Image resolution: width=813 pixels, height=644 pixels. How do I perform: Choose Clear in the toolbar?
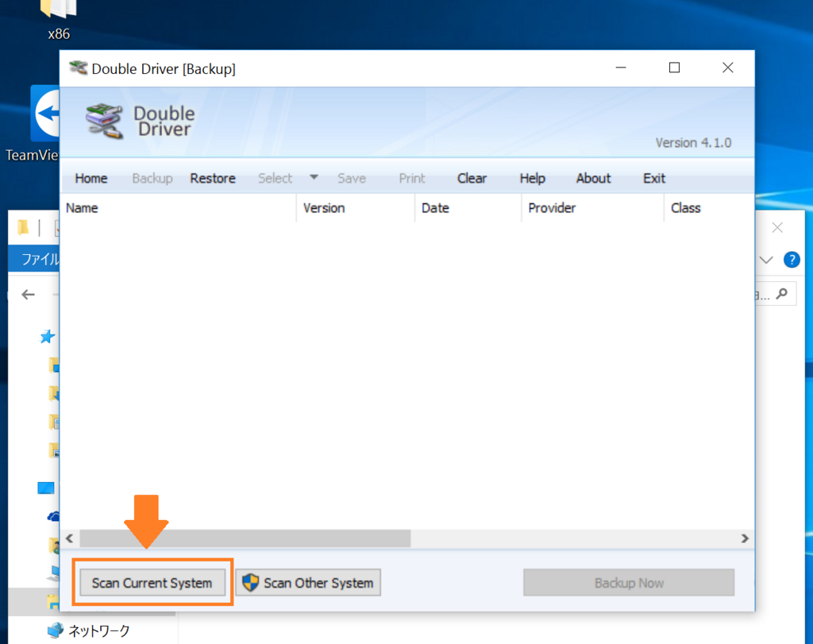[x=472, y=179]
